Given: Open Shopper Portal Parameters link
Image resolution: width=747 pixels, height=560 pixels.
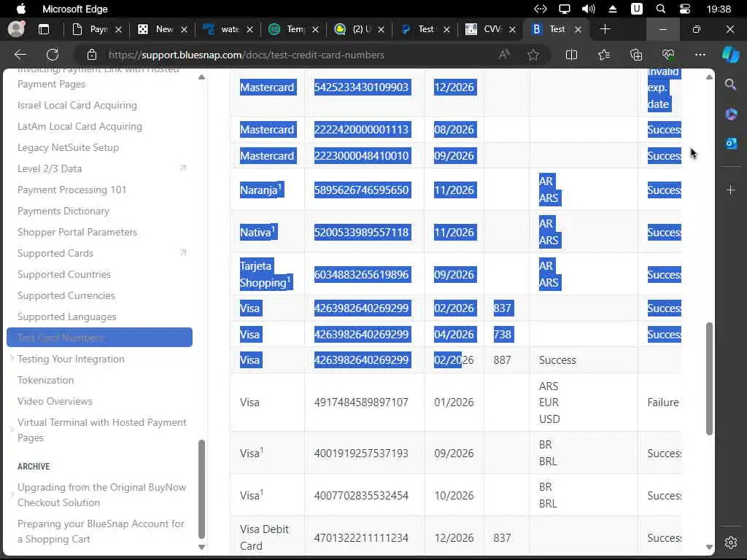Looking at the screenshot, I should (77, 232).
